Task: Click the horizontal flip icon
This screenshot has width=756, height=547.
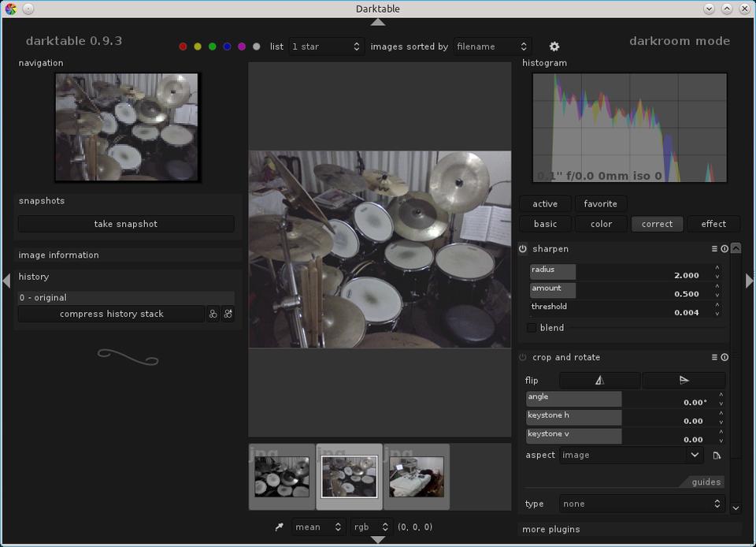Action: (600, 380)
